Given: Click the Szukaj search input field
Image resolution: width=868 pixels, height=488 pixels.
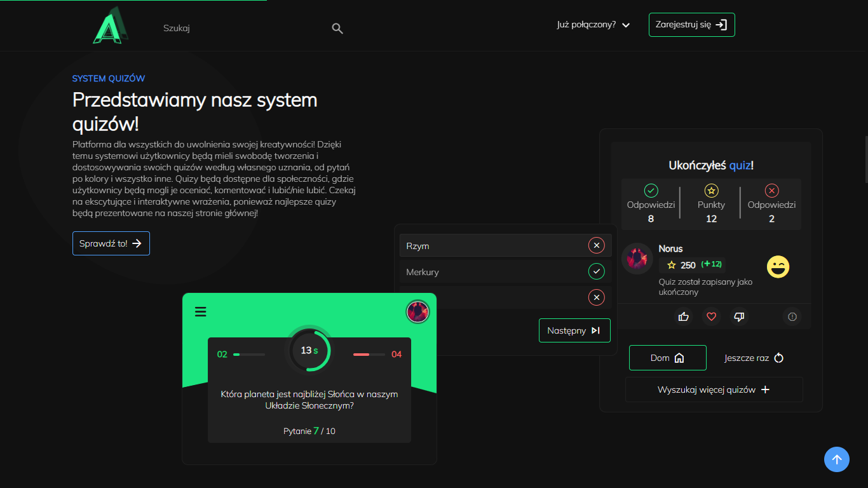Looking at the screenshot, I should point(241,29).
